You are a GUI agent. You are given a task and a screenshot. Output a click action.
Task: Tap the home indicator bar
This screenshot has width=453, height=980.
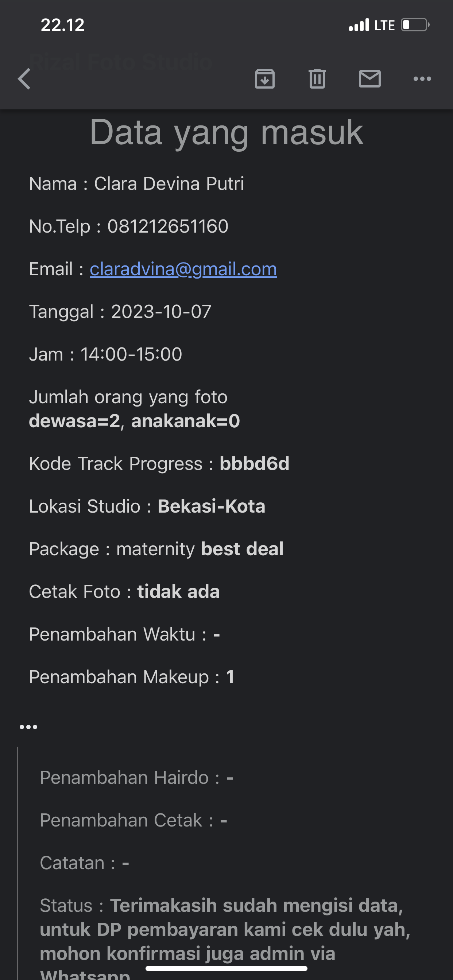click(226, 968)
